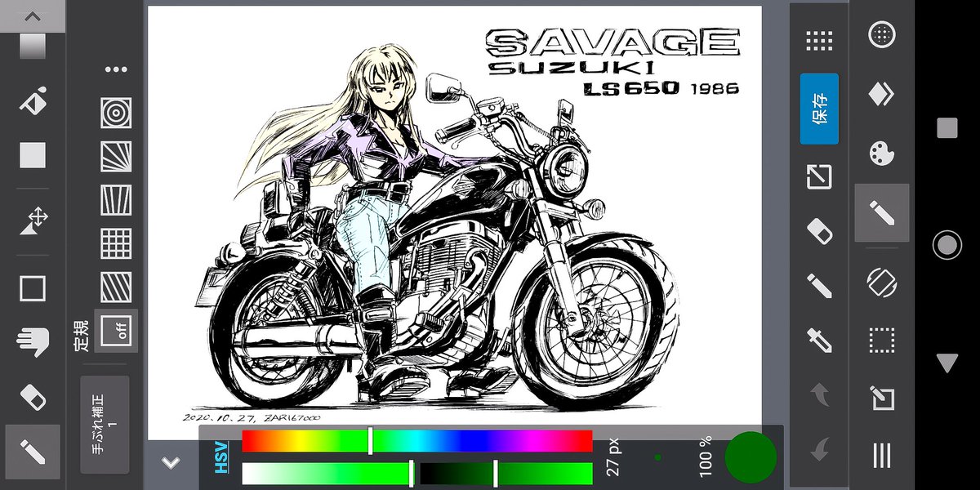
Task: Select the filled square shape tool
Action: (x=33, y=155)
